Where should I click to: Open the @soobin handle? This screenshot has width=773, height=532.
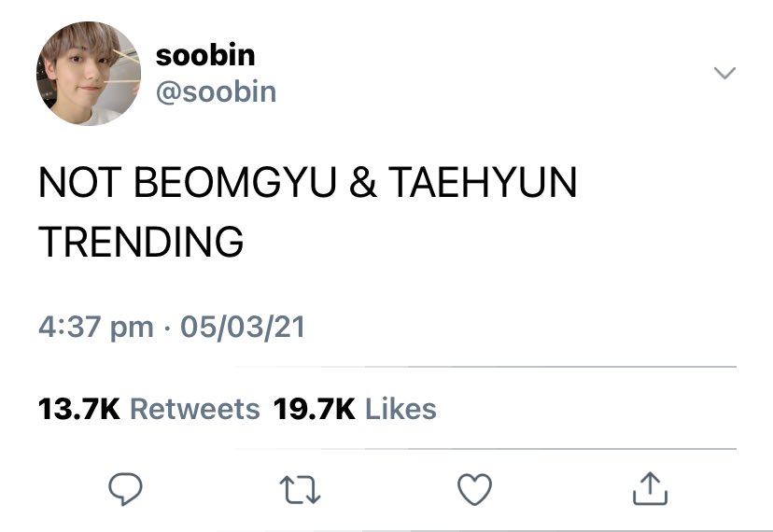pyautogui.click(x=216, y=92)
